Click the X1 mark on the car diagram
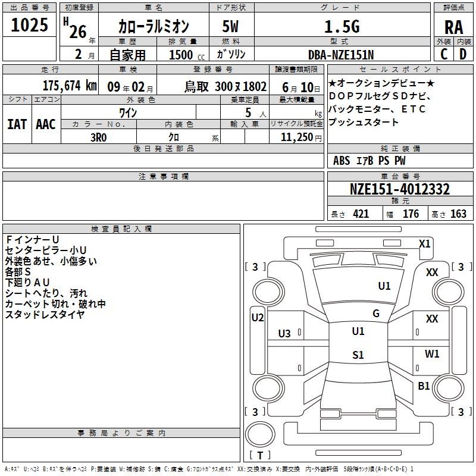476x476 pixels. tap(425, 243)
